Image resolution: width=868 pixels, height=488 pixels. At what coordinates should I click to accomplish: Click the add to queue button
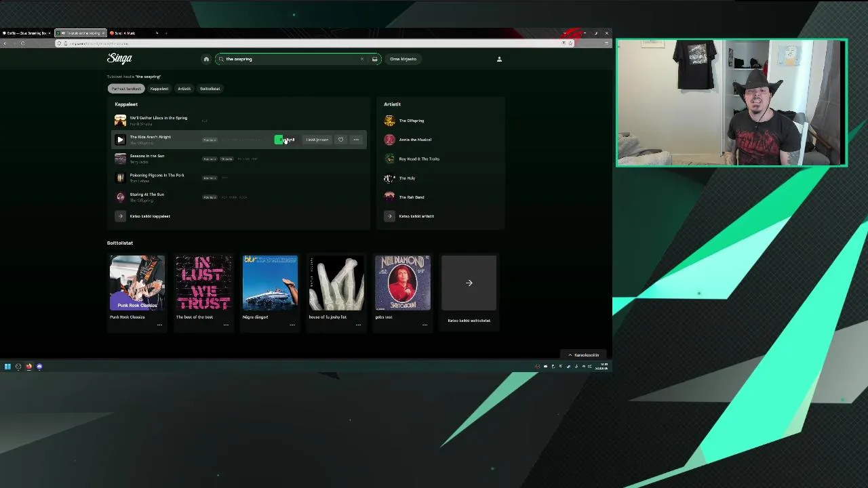pyautogui.click(x=317, y=140)
